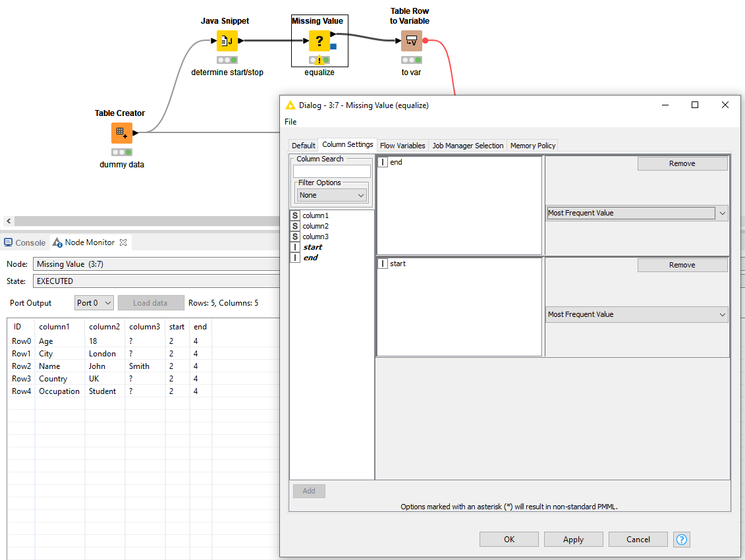Open the Java Snippet node

pyautogui.click(x=227, y=40)
